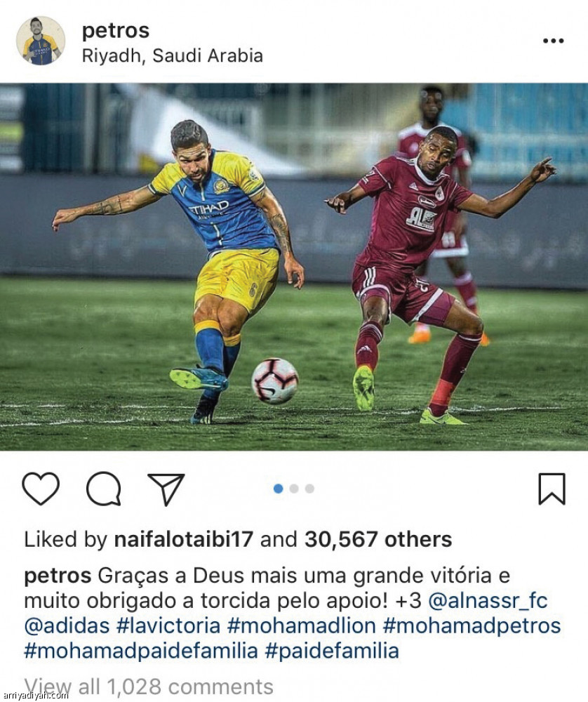This screenshot has height=702, width=588.
Task: Open the #paidefamilia hashtag
Action: (332, 651)
